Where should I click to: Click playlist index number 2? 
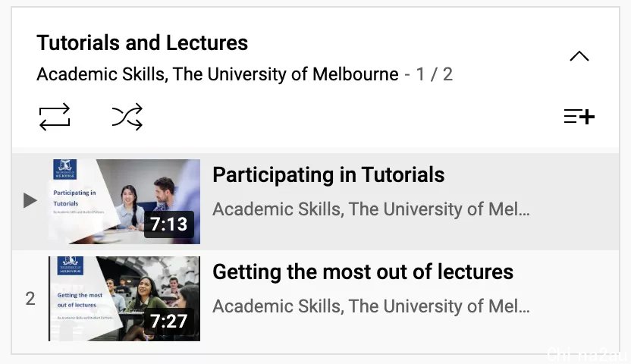point(30,299)
